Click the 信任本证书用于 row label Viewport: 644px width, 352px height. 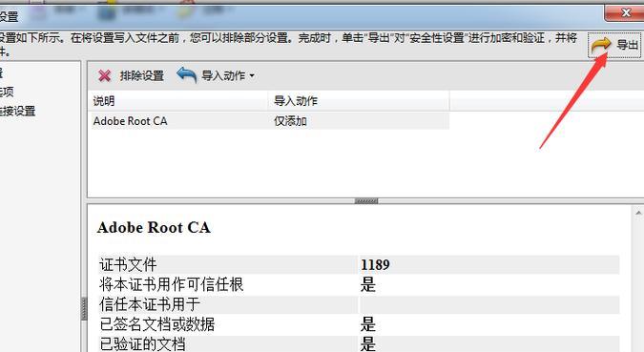coord(150,304)
